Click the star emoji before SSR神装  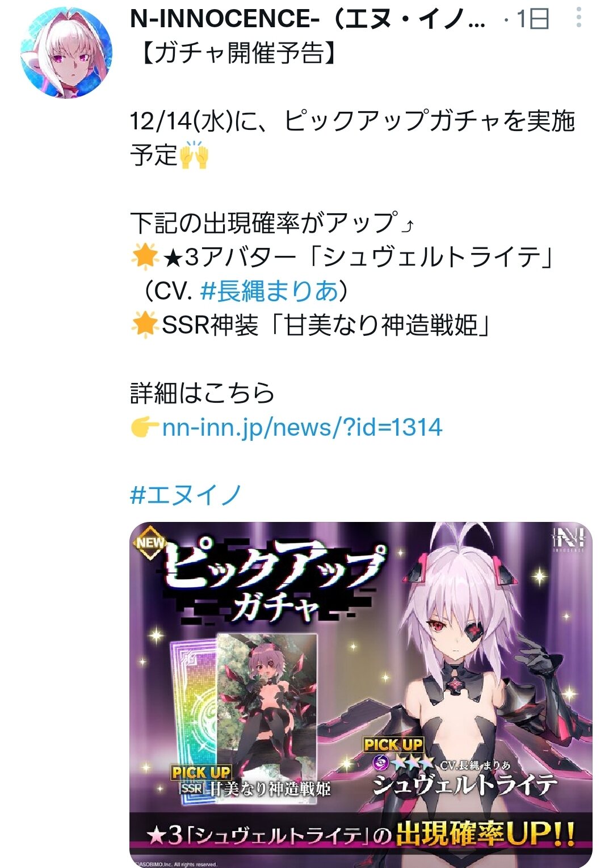coord(144,325)
